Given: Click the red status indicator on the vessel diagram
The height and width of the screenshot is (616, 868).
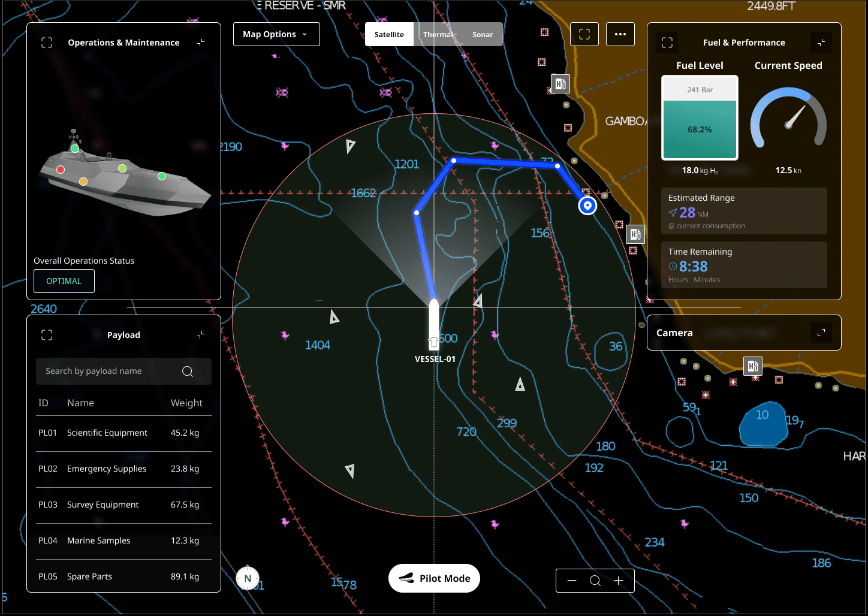Looking at the screenshot, I should 59,170.
